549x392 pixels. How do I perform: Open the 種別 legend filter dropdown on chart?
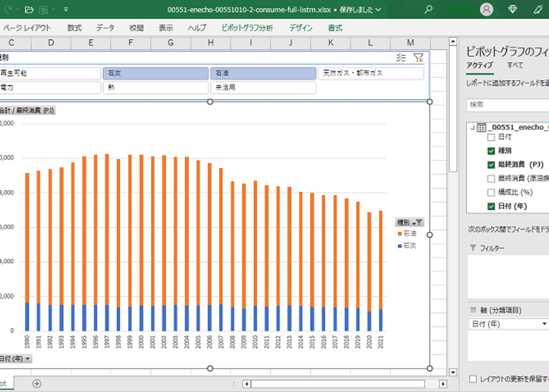(409, 222)
